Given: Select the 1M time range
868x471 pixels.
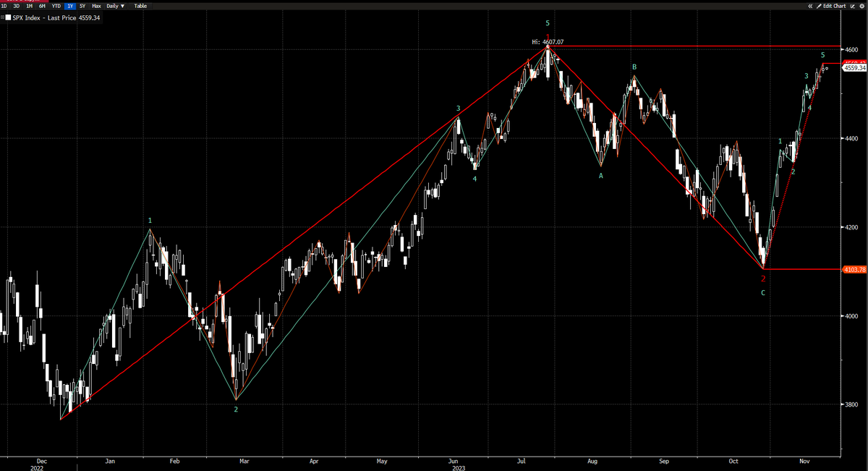Looking at the screenshot, I should [30, 6].
